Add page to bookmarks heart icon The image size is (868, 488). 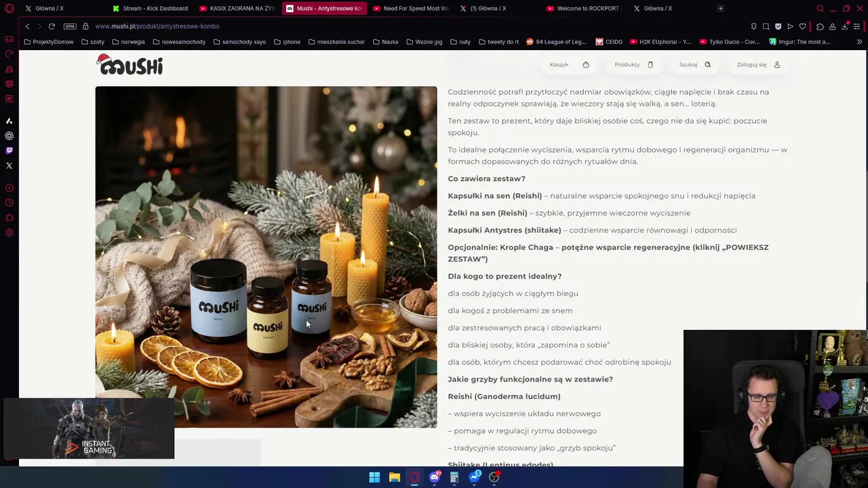point(802,26)
